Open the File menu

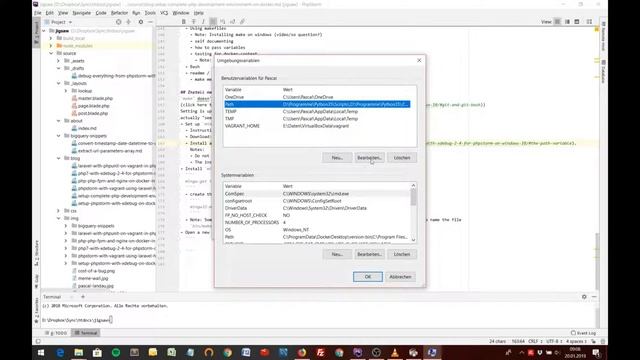pos(38,13)
